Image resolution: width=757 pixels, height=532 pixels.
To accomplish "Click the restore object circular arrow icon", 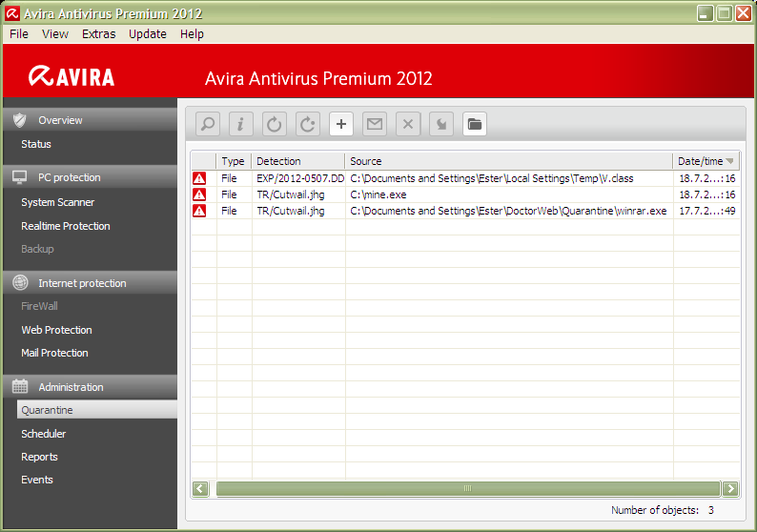I will pos(275,124).
